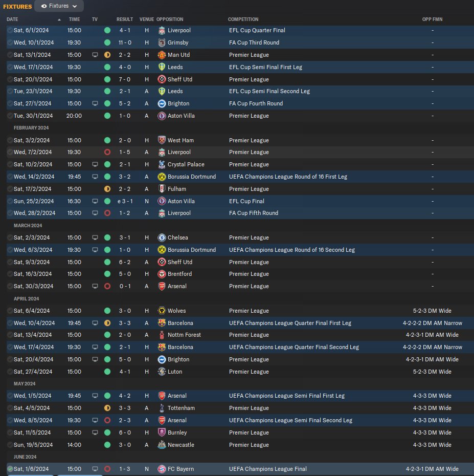Click 'UEFA Champions League Semi Final Second Leg'
474x476 pixels.
click(x=290, y=420)
